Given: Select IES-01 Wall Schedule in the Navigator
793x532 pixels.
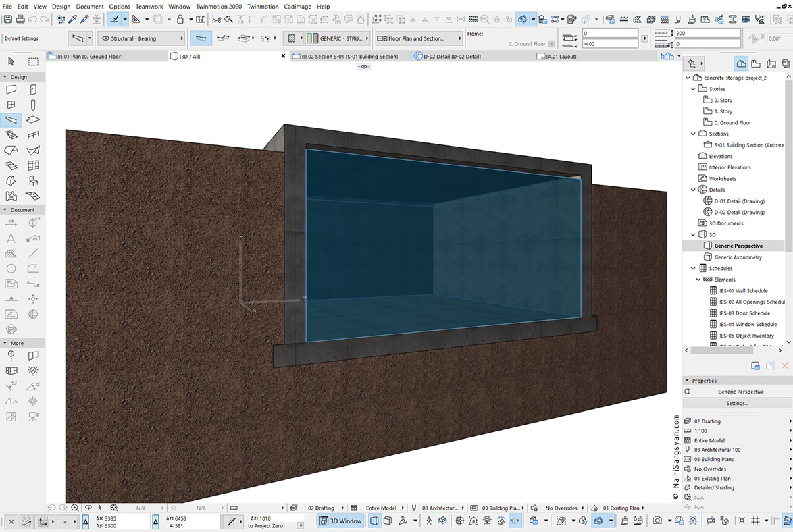Looking at the screenshot, I should coord(744,291).
